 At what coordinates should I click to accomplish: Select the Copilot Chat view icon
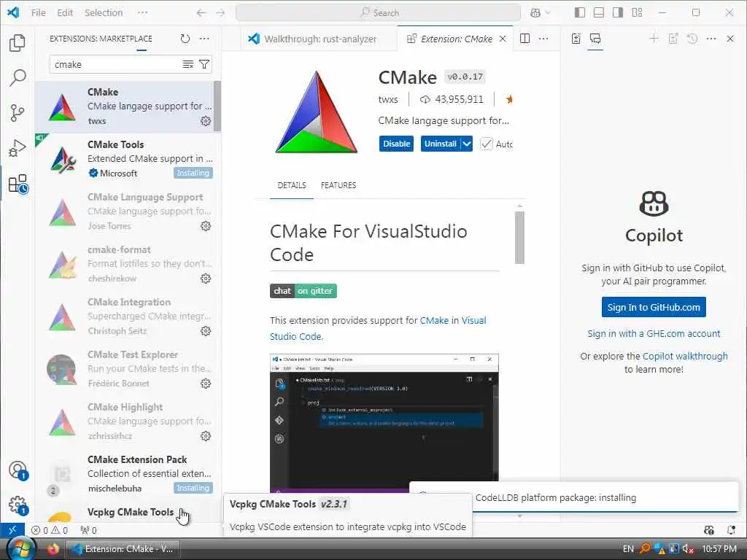[595, 39]
